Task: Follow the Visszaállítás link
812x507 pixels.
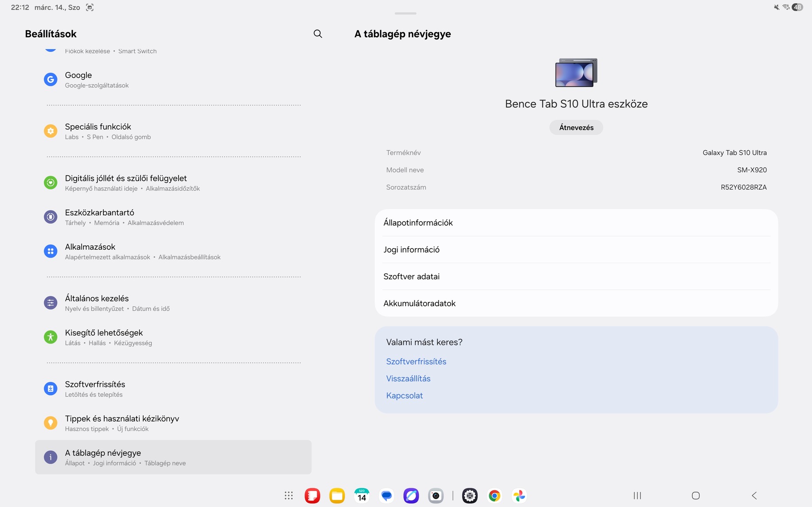Action: (x=408, y=378)
